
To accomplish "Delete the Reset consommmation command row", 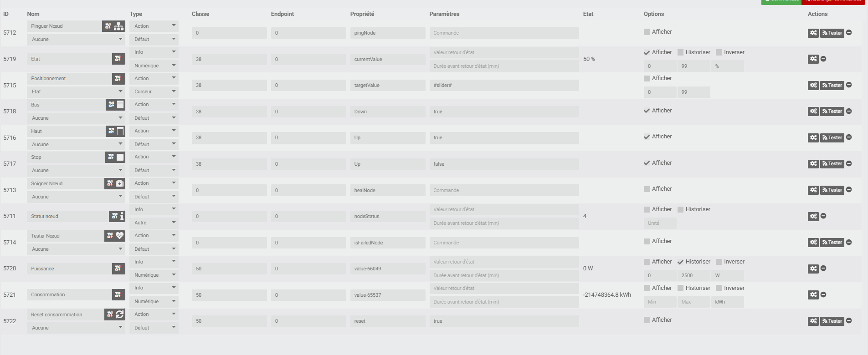I will coord(849,321).
